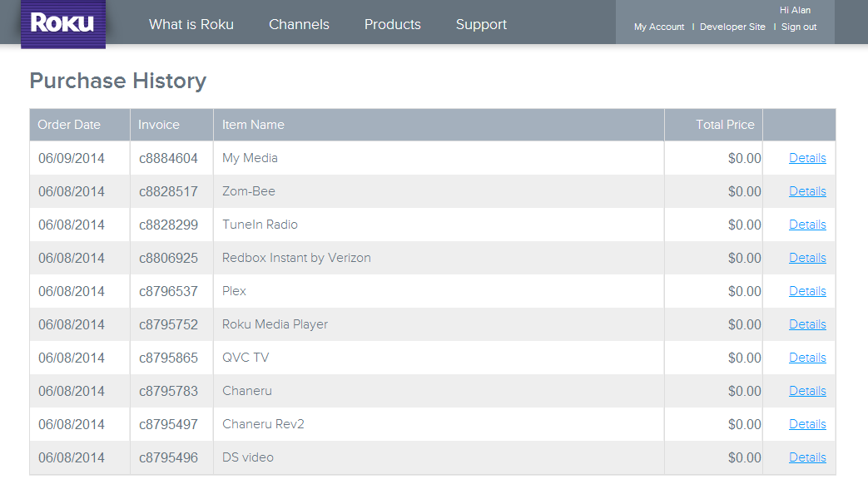Select the $0.00 price for My Media
868x494 pixels.
pos(745,158)
